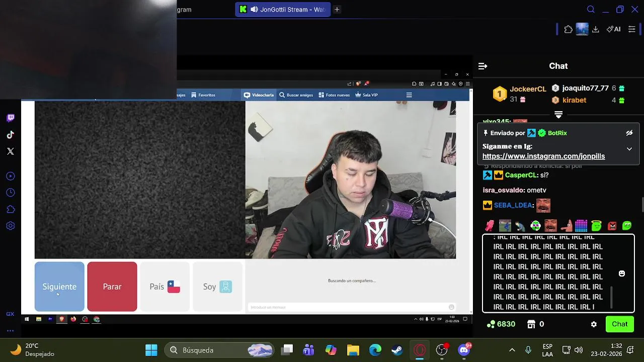644x362 pixels.
Task: Open the history clock icon in sidebar
Action: pos(11,193)
